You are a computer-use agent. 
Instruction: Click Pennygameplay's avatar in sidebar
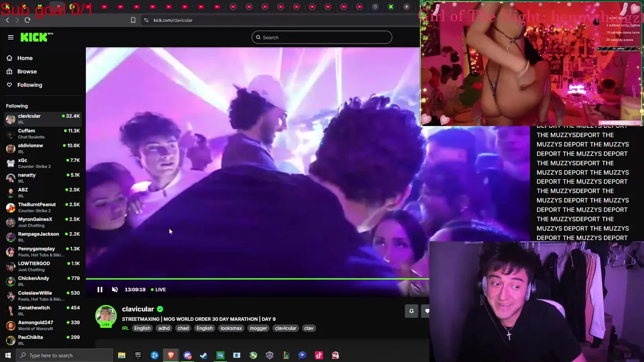(11, 251)
